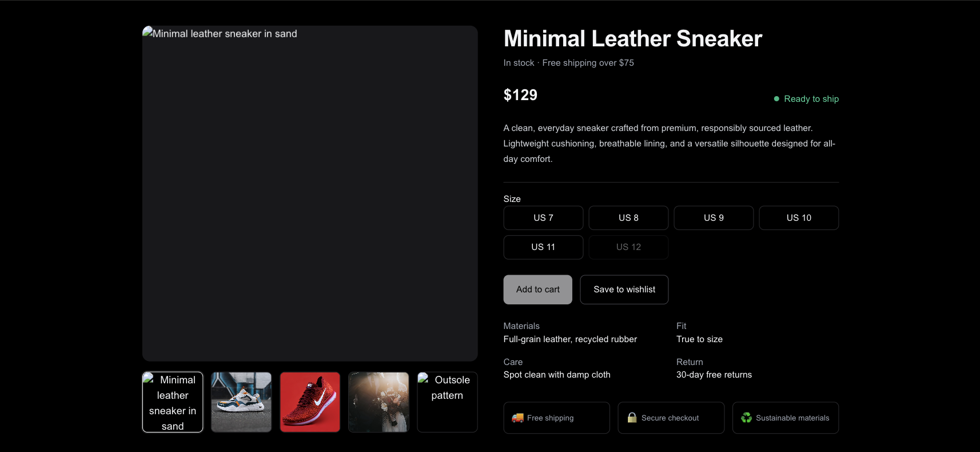Click the secure checkout padlock icon

(632, 418)
